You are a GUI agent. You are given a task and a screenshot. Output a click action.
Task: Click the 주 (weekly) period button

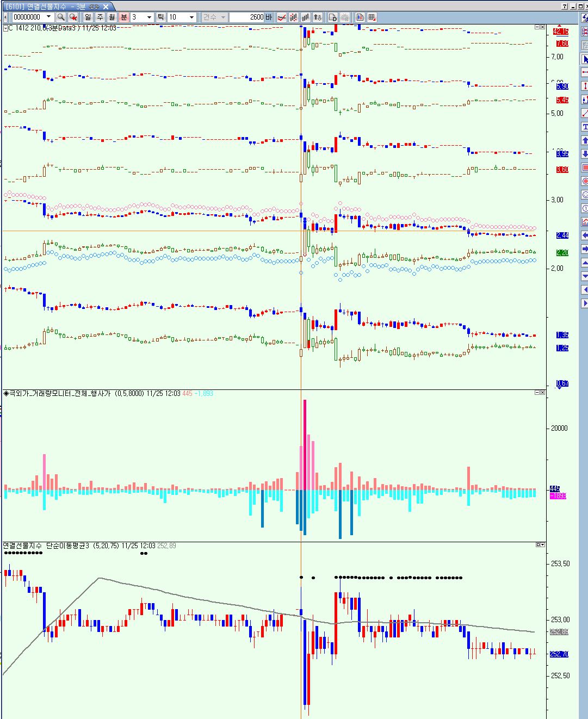(100, 17)
